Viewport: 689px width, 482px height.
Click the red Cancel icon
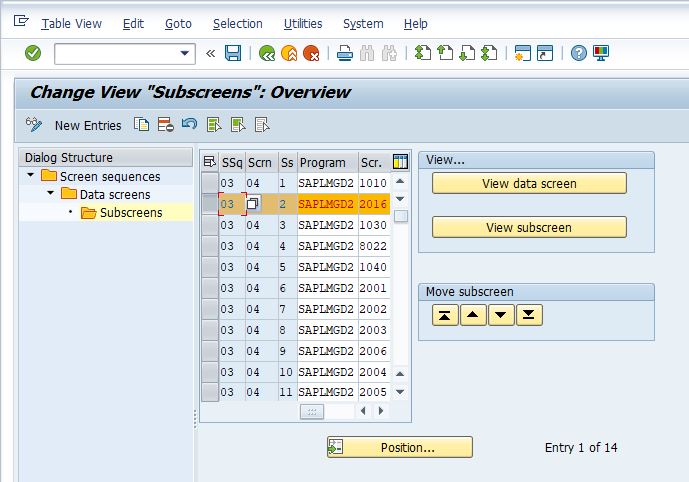(311, 53)
